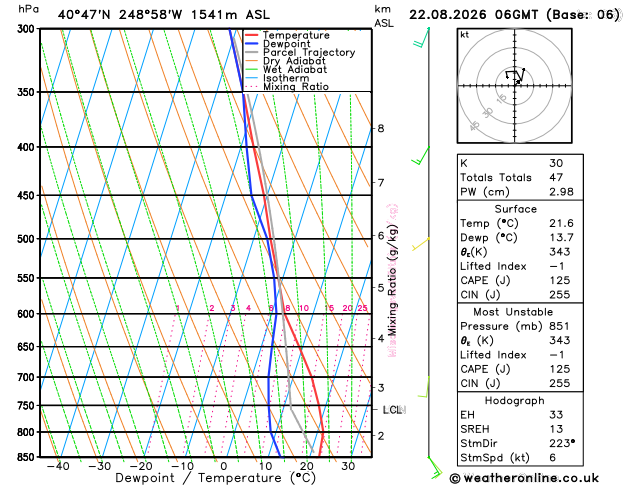Screen dimensions: 629x486
Task: Click the Surface section heading
Action: pos(515,209)
